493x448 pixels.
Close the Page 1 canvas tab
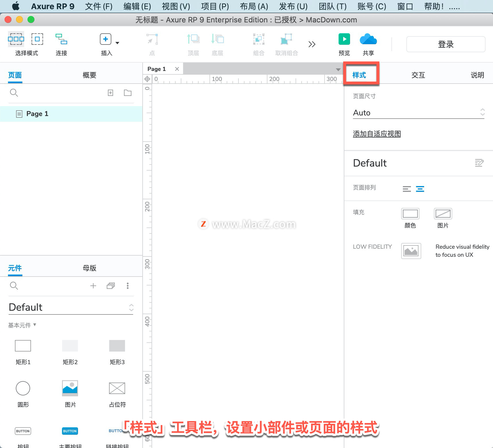pyautogui.click(x=177, y=69)
